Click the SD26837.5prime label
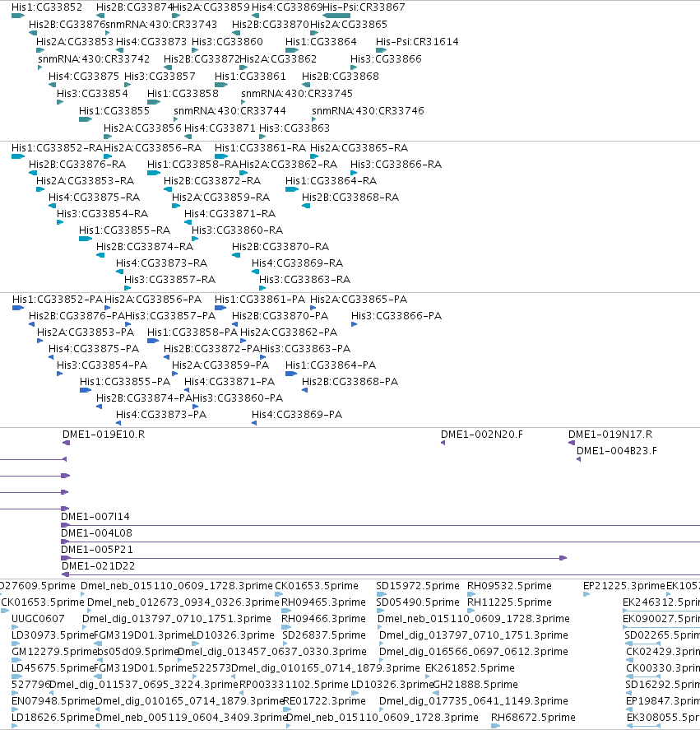700x730 pixels. click(324, 635)
